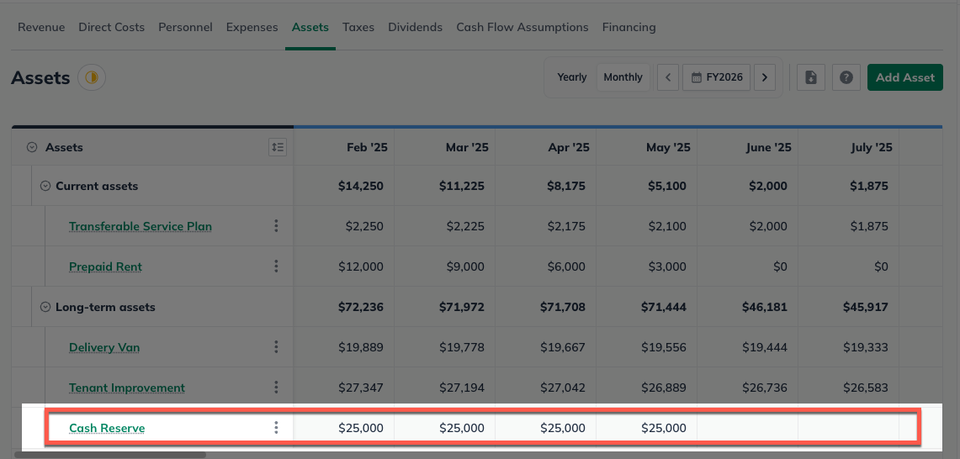960x459 pixels.
Task: Click the $14,250 Current assets total
Action: tap(361, 186)
